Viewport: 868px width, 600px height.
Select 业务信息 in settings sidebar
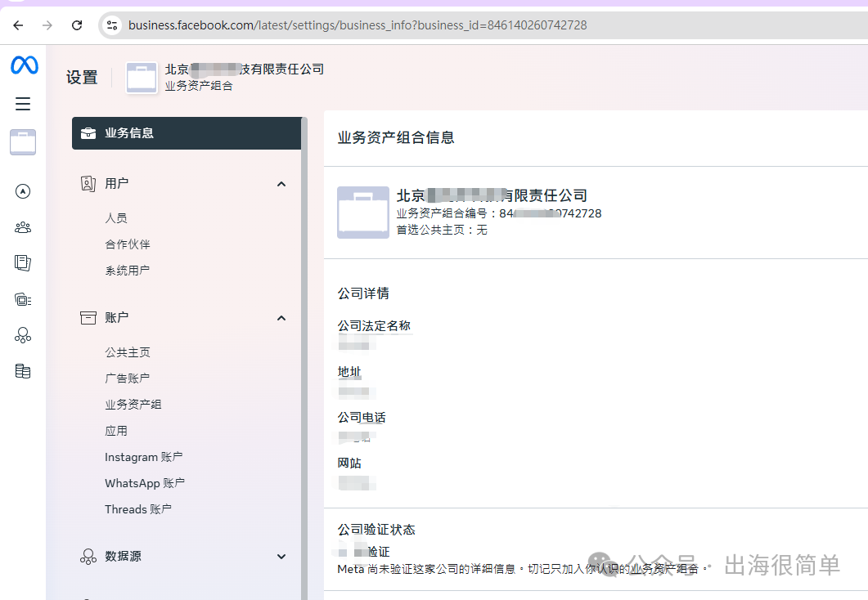click(x=187, y=133)
